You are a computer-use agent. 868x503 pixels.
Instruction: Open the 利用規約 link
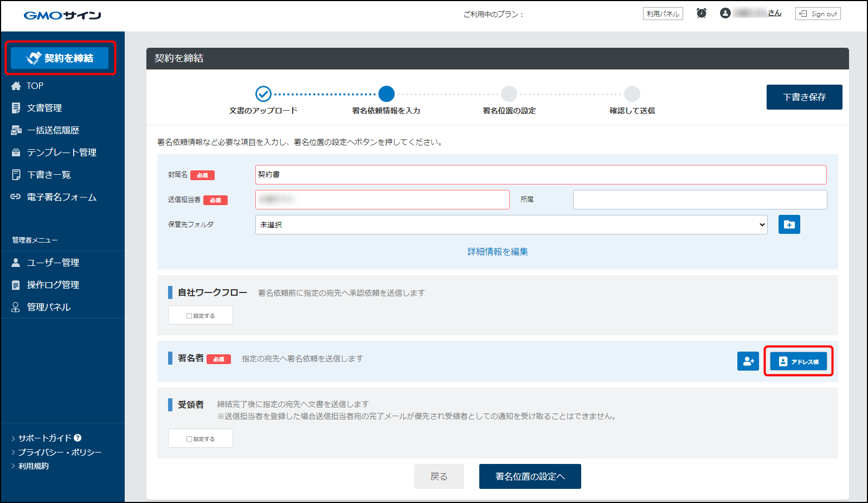tap(34, 466)
